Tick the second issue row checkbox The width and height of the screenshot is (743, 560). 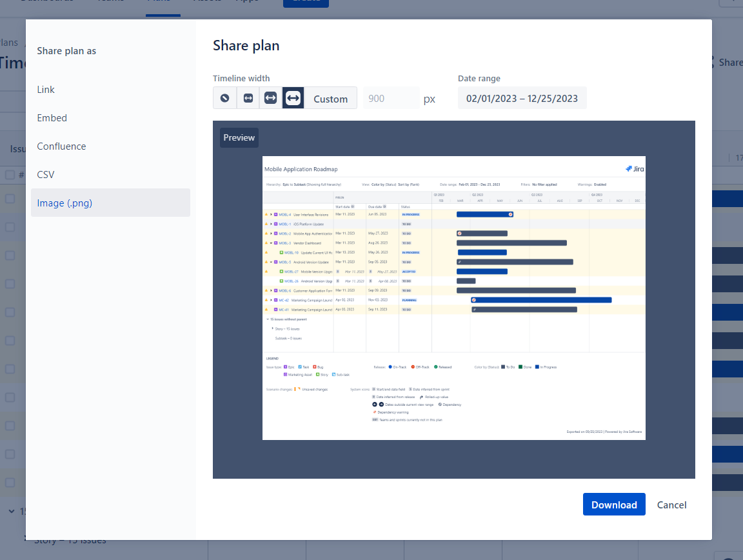click(9, 227)
